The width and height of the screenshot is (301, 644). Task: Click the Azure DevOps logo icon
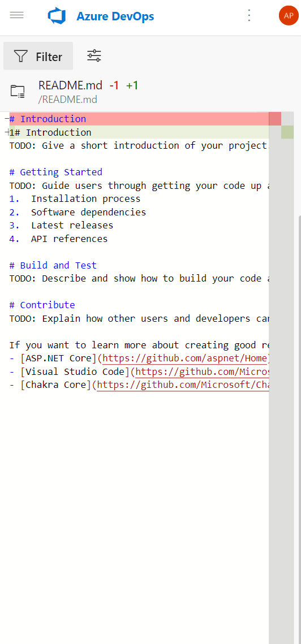click(57, 16)
